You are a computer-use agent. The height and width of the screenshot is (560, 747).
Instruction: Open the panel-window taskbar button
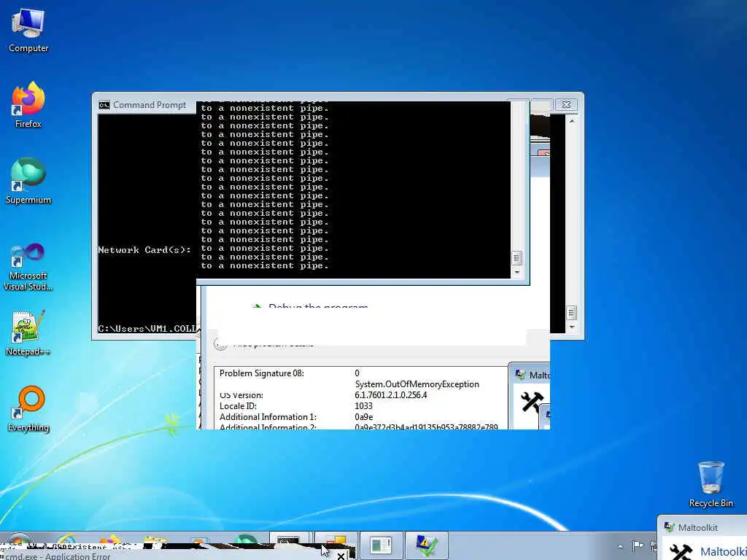(381, 544)
